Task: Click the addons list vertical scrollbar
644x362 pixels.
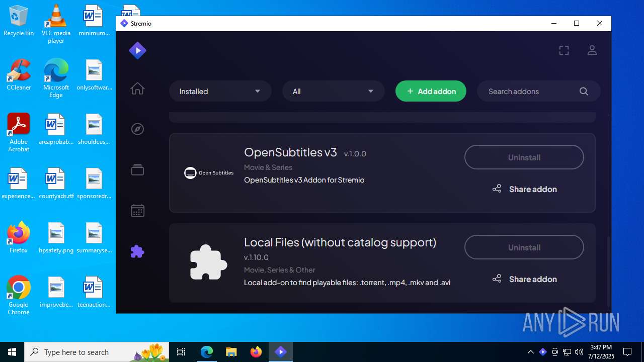Action: [608, 271]
